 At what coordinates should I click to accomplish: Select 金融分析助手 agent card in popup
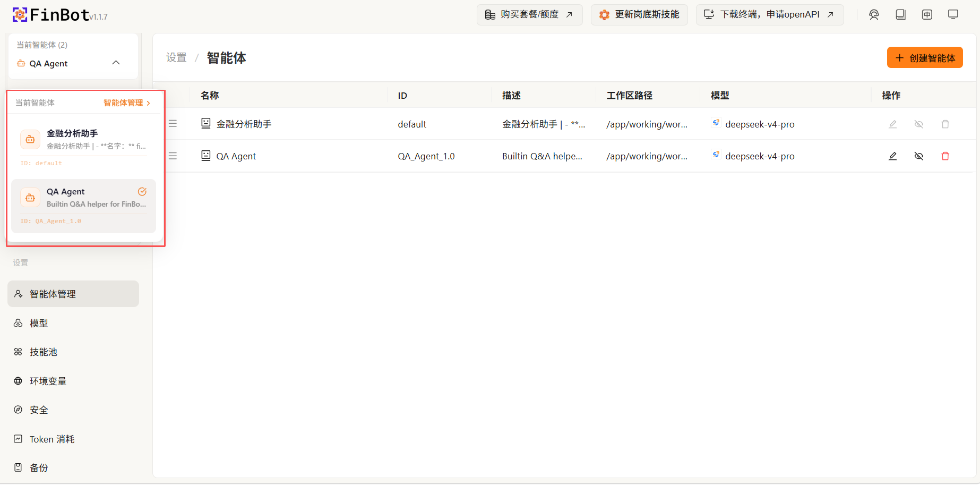[83, 147]
